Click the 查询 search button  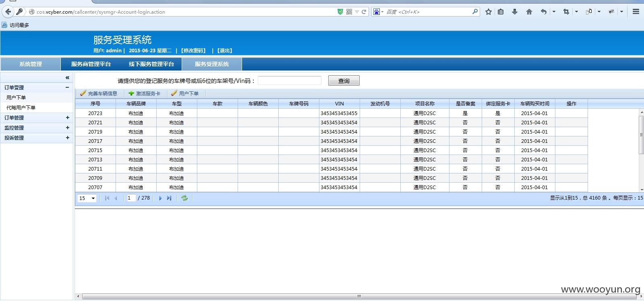click(344, 81)
